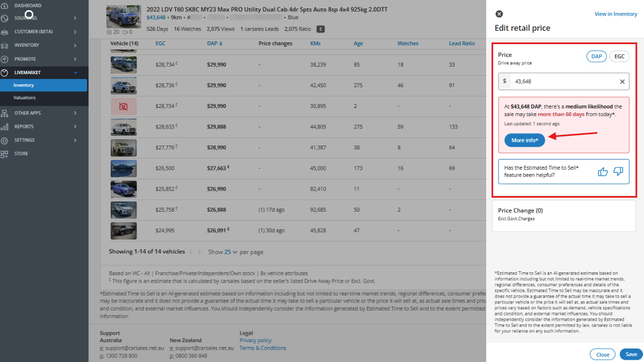Click the Promote icon in sidebar
Image resolution: width=644 pixels, height=362 pixels.
tap(5, 59)
